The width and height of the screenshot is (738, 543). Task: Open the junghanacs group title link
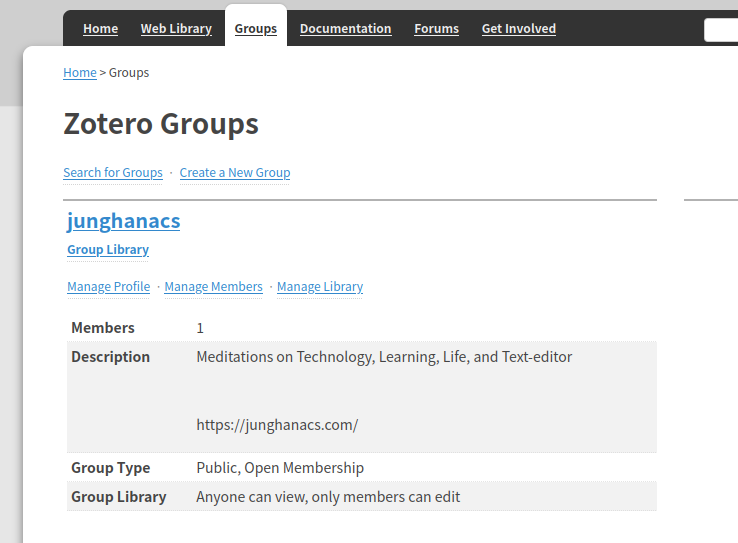(x=123, y=221)
